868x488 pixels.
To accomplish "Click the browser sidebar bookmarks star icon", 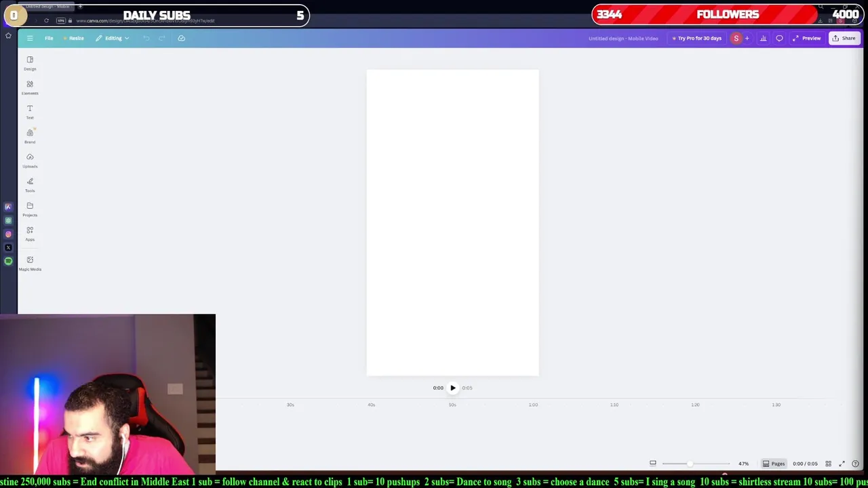I will pos(8,35).
